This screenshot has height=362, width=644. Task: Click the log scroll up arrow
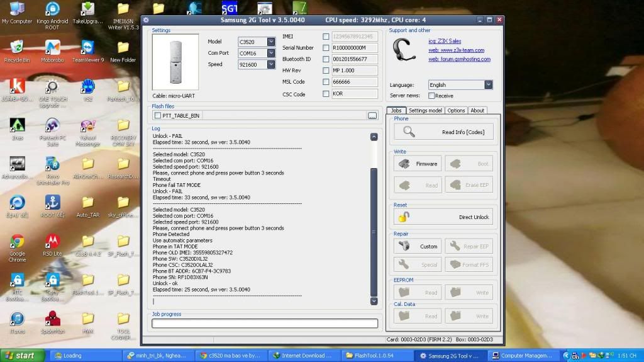(374, 137)
